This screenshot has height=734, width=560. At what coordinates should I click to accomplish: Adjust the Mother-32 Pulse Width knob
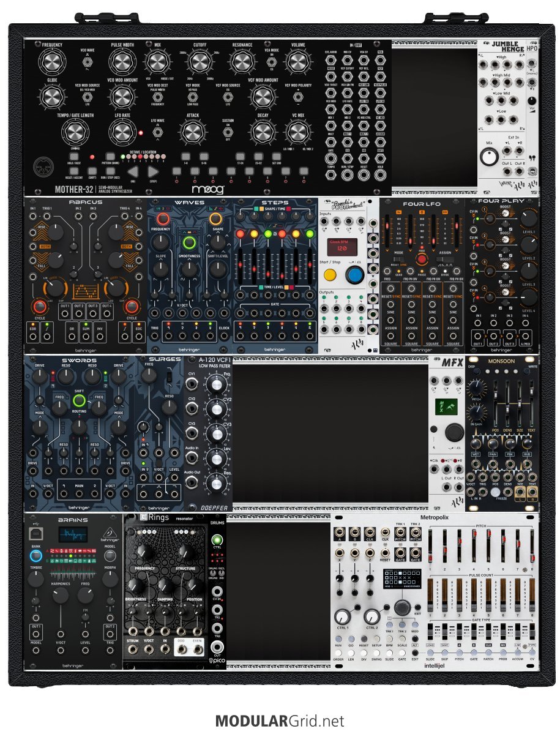point(122,61)
